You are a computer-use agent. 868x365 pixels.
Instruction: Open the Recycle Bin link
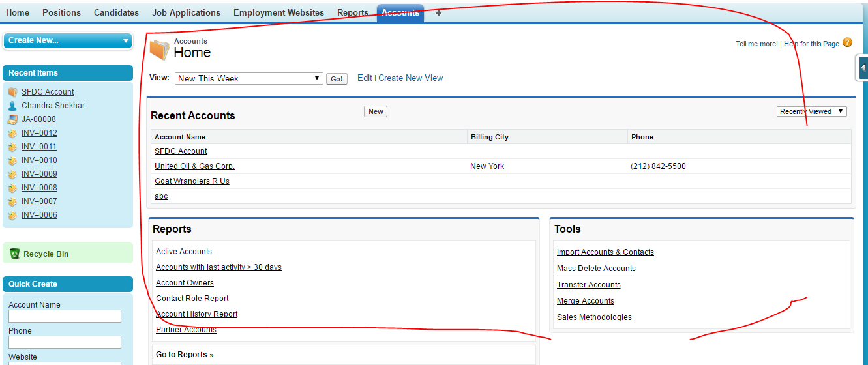[46, 254]
